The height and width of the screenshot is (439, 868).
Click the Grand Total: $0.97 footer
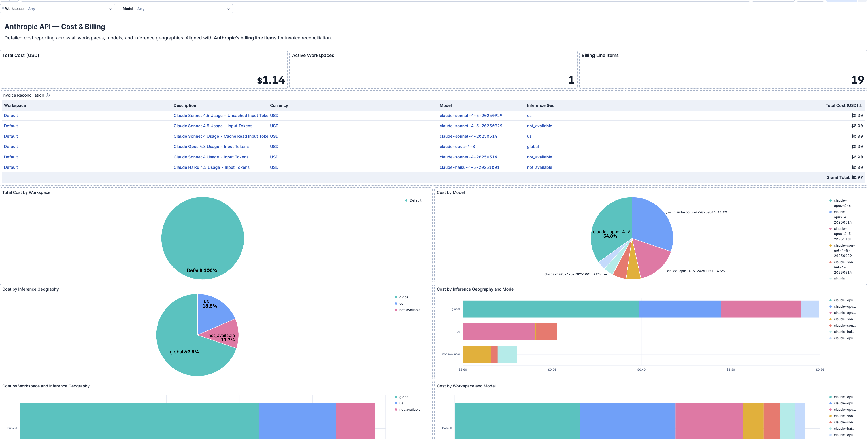pyautogui.click(x=844, y=177)
